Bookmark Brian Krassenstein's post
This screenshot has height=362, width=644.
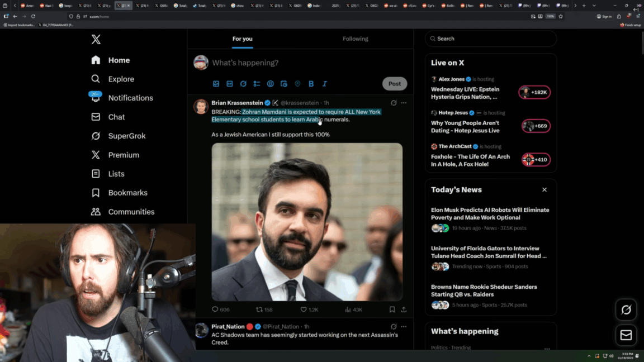coord(392,309)
